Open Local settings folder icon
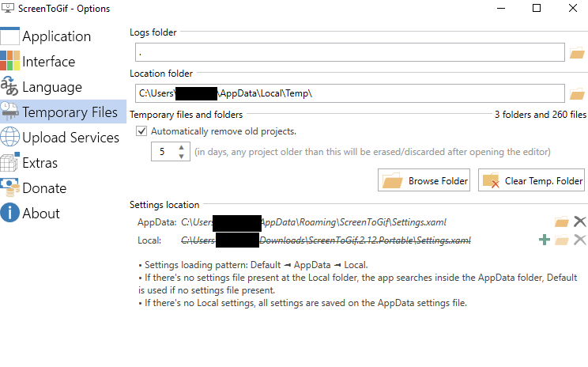The image size is (588, 367). tap(561, 240)
